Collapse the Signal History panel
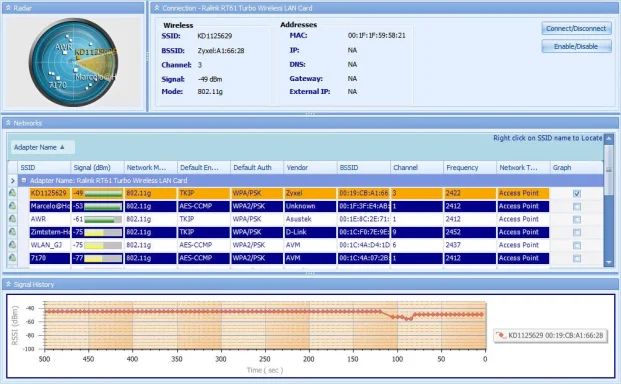 [x=8, y=284]
